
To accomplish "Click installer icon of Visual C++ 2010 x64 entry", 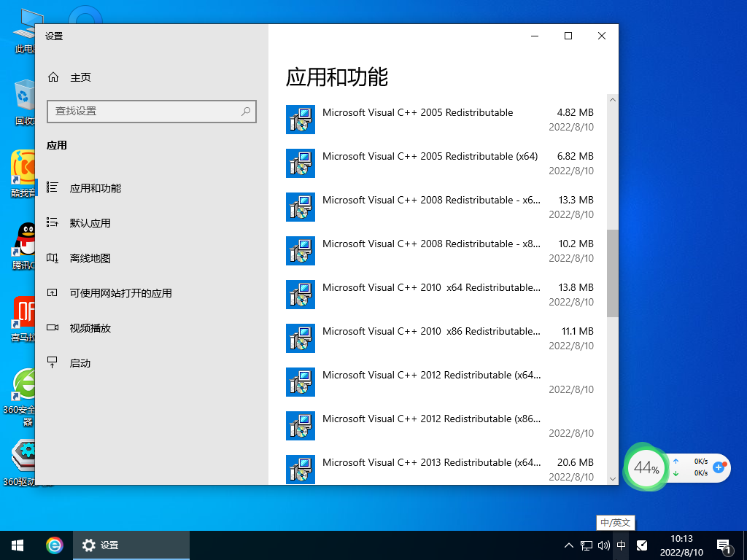I will click(301, 295).
